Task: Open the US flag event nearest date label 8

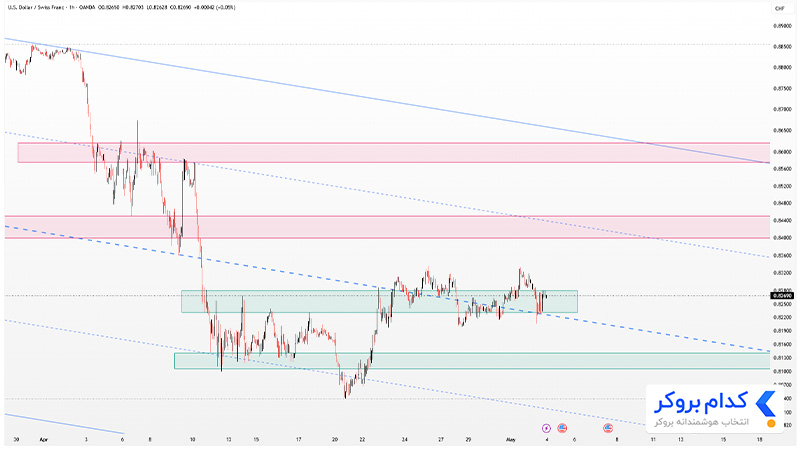Action: [x=608, y=428]
